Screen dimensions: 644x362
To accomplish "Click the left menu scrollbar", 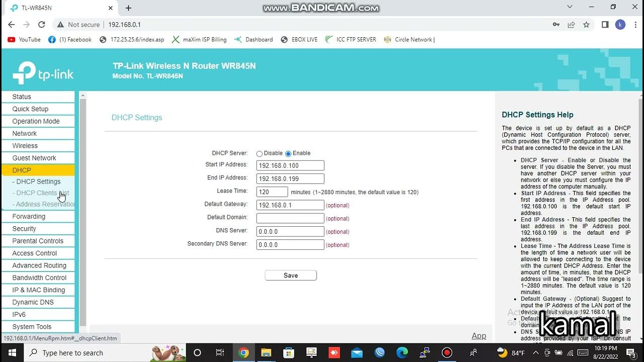I will (83, 211).
